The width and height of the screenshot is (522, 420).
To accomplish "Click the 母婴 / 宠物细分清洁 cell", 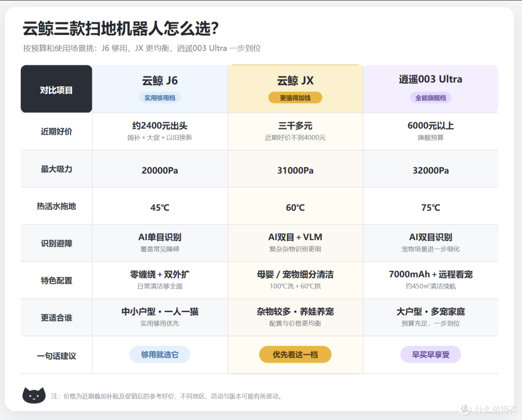I will point(295,275).
